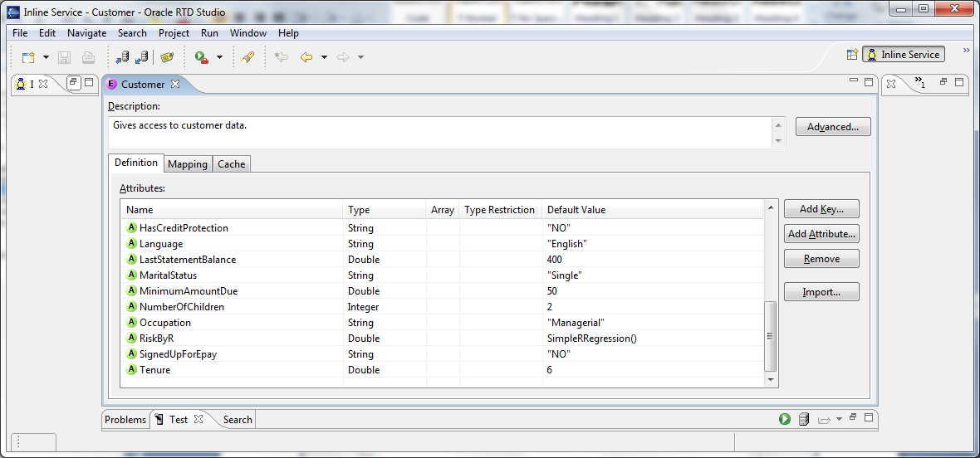Click the Open Perspective icon
980x458 pixels.
[x=852, y=55]
